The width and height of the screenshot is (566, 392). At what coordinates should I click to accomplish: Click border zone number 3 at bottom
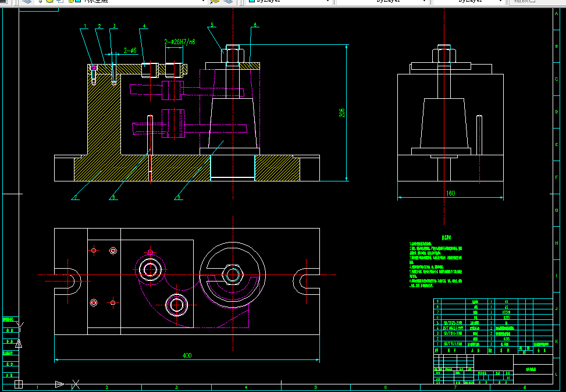(176, 387)
